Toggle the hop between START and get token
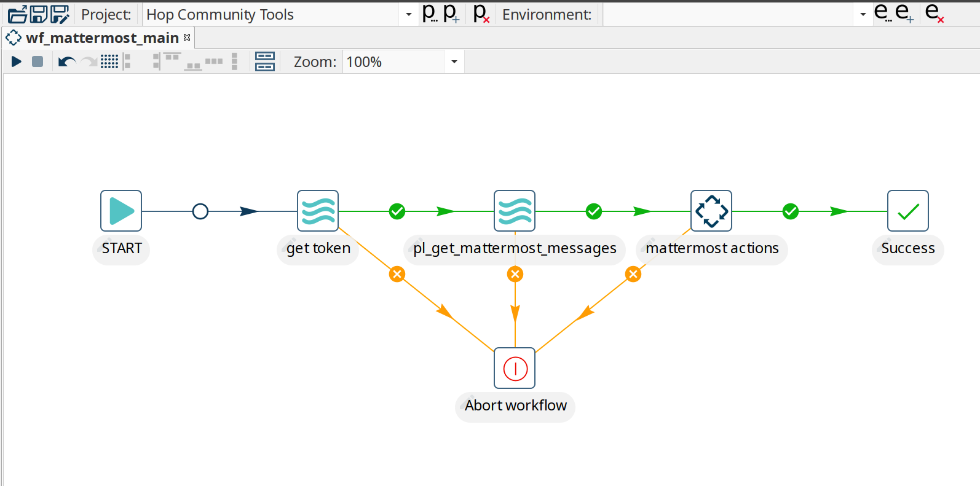This screenshot has width=980, height=486. [200, 211]
